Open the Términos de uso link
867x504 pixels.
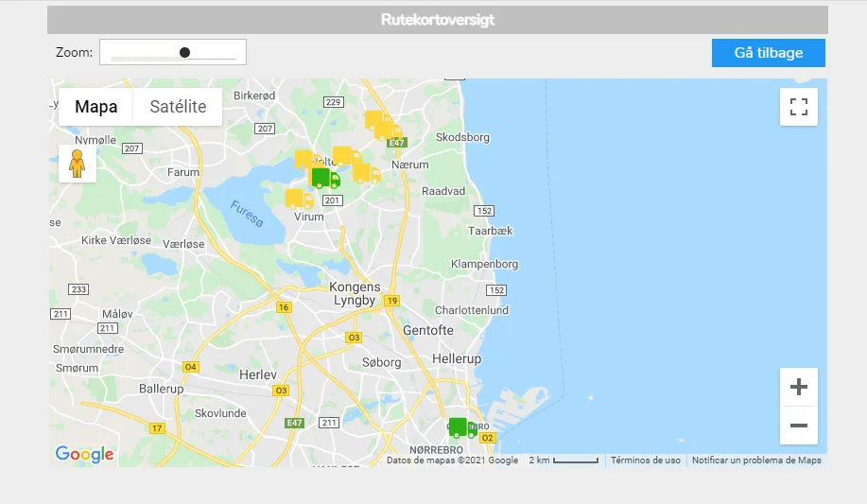coord(645,461)
